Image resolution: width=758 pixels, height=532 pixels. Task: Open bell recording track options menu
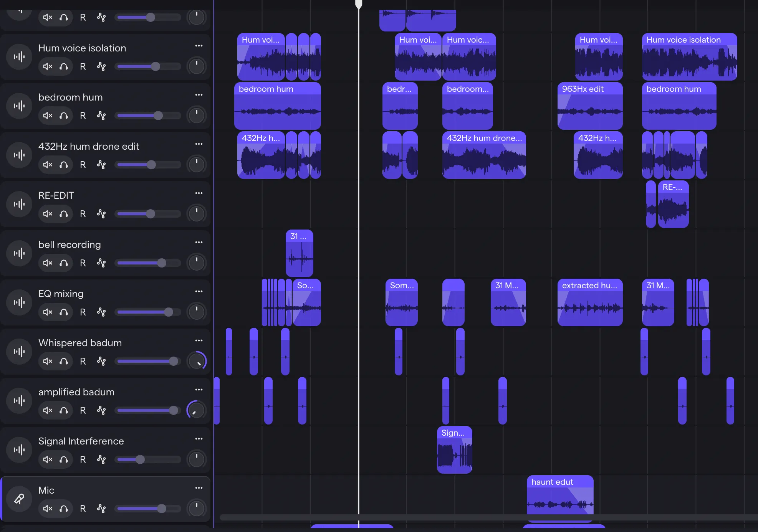(x=199, y=242)
